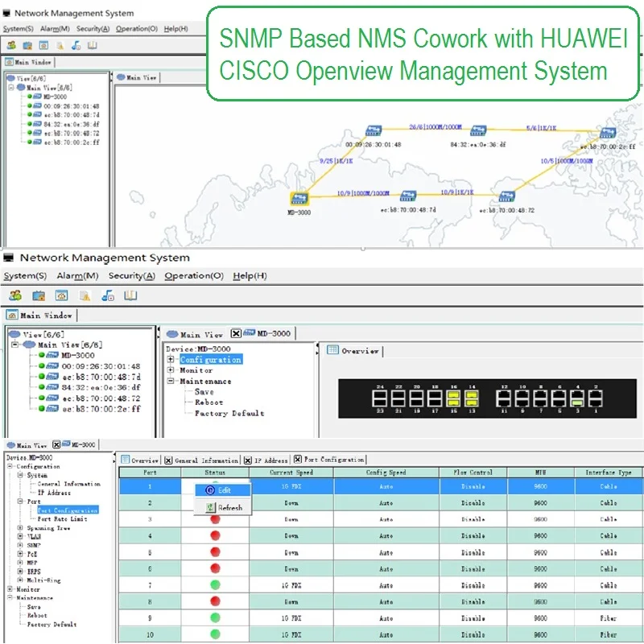Expand the Multi-Ring tree node
Viewport: 644px width, 644px height.
click(x=19, y=580)
